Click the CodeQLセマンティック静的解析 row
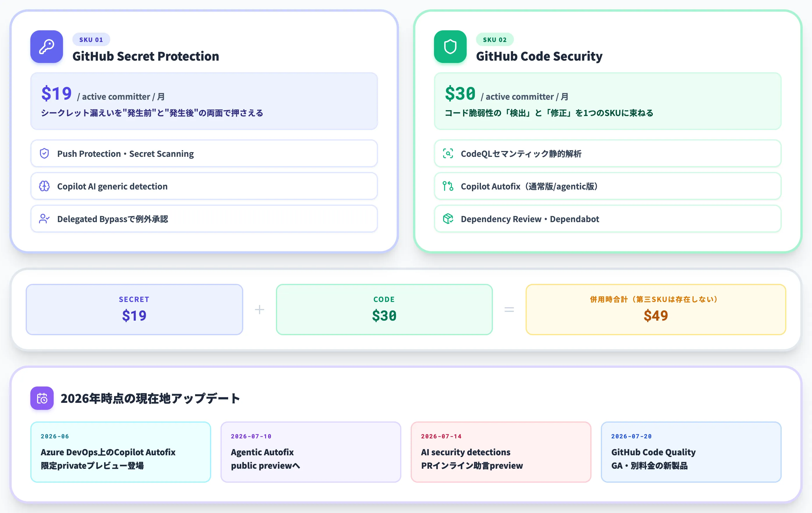This screenshot has width=812, height=513. pos(608,154)
